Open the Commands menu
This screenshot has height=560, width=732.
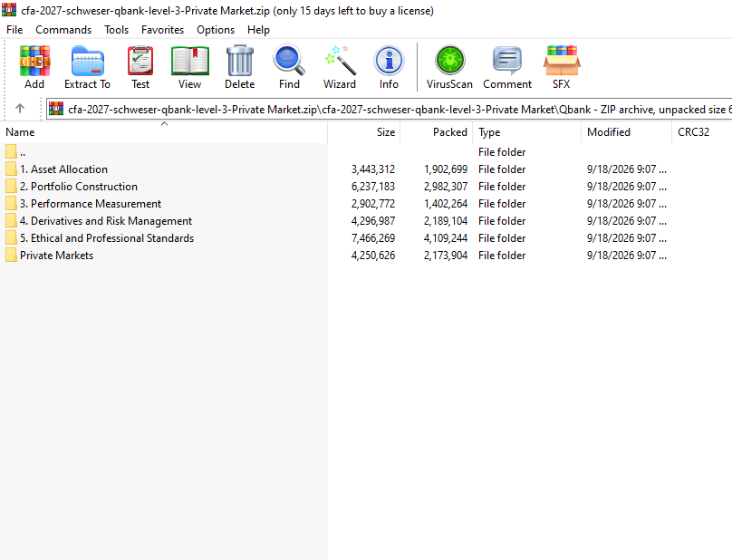[63, 30]
